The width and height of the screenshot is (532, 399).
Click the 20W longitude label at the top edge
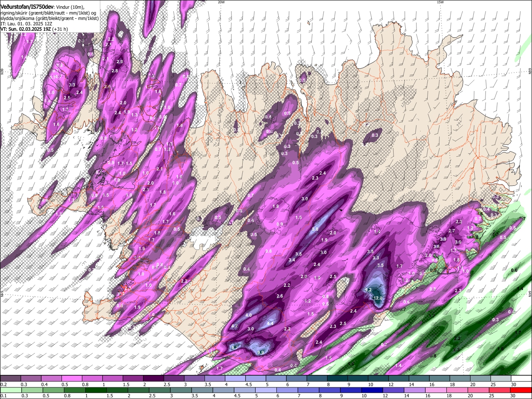tap(221, 2)
